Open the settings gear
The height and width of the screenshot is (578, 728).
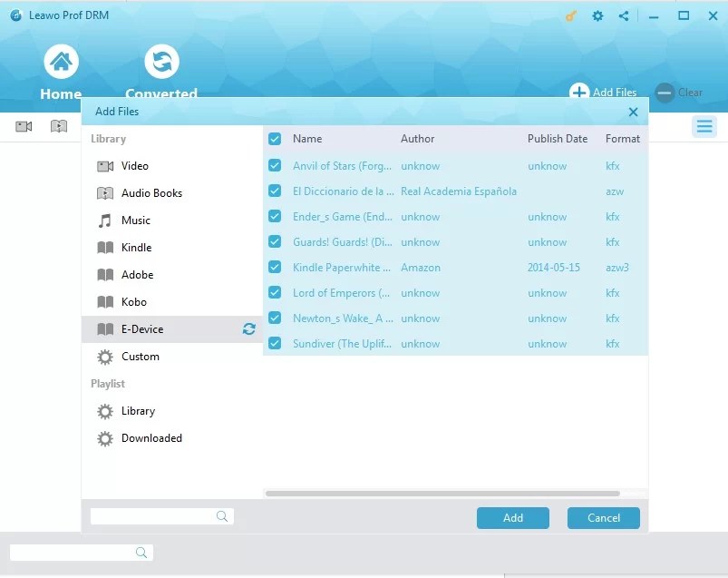(597, 15)
